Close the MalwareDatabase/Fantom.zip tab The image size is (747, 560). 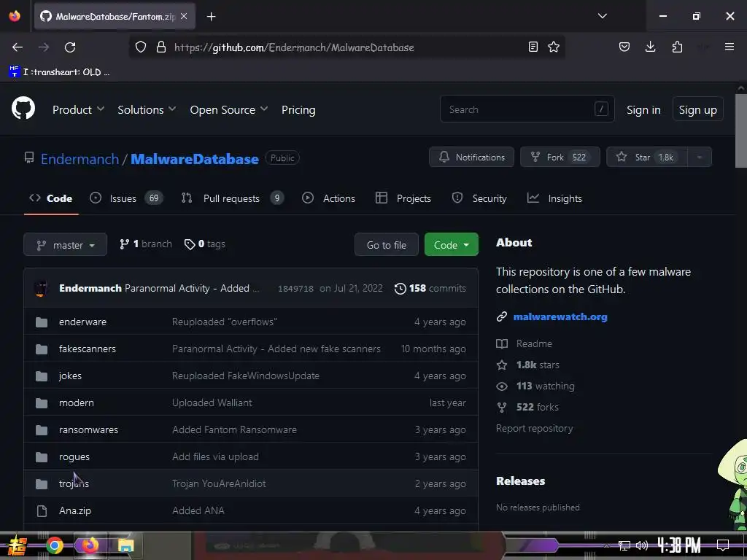184,17
